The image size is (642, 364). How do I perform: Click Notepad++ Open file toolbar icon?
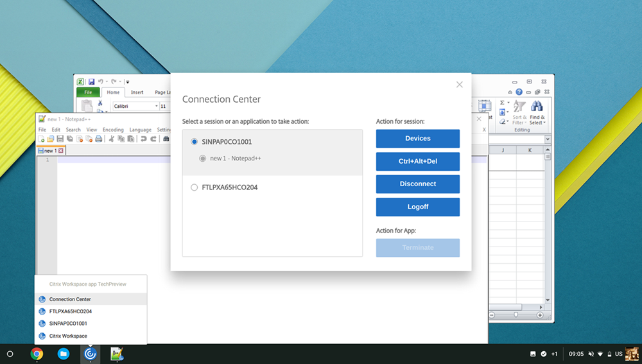click(x=50, y=139)
